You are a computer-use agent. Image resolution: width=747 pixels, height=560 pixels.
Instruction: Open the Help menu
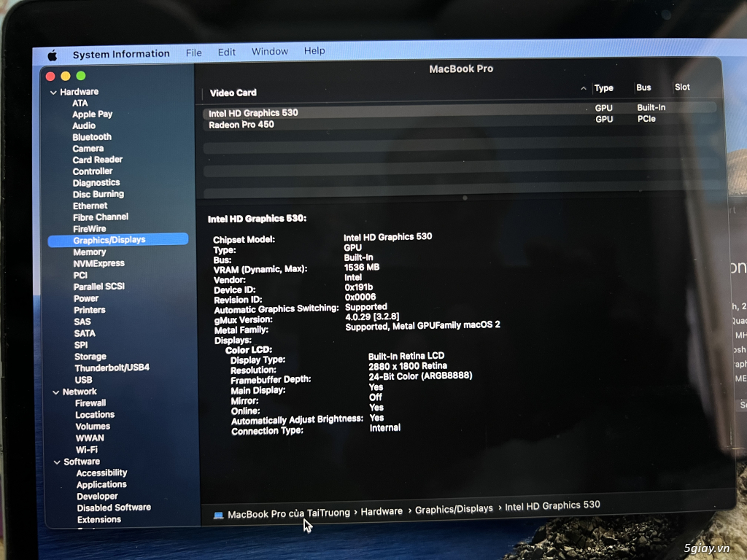[314, 51]
